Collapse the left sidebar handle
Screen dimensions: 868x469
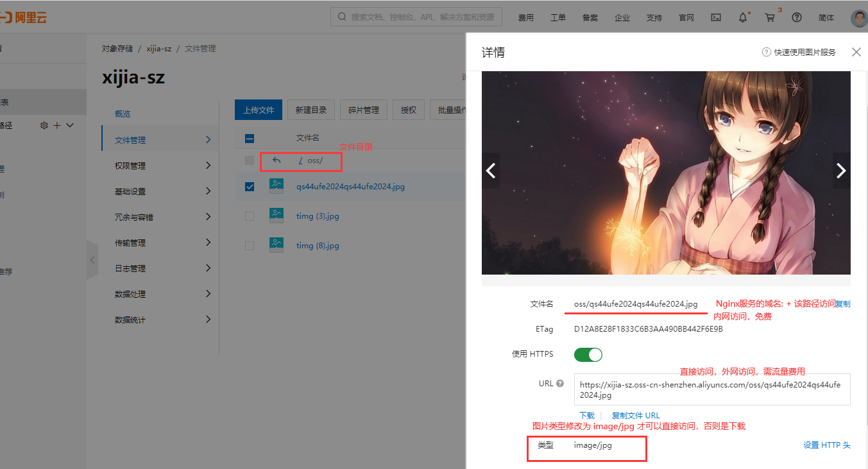92,260
